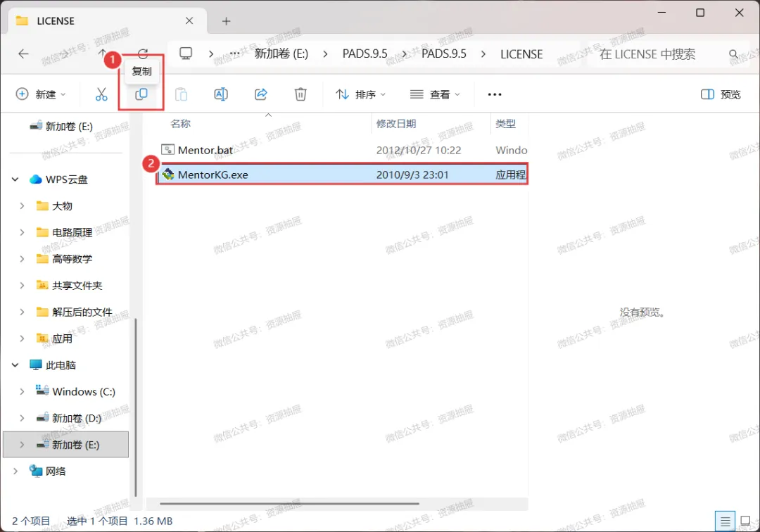
Task: Go forward with the right arrow
Action: tap(63, 53)
